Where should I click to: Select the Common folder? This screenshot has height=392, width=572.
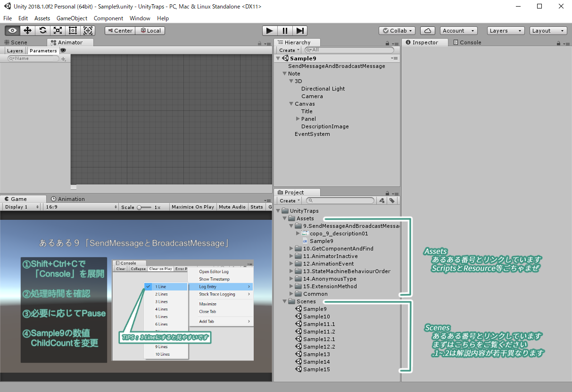[x=311, y=294]
